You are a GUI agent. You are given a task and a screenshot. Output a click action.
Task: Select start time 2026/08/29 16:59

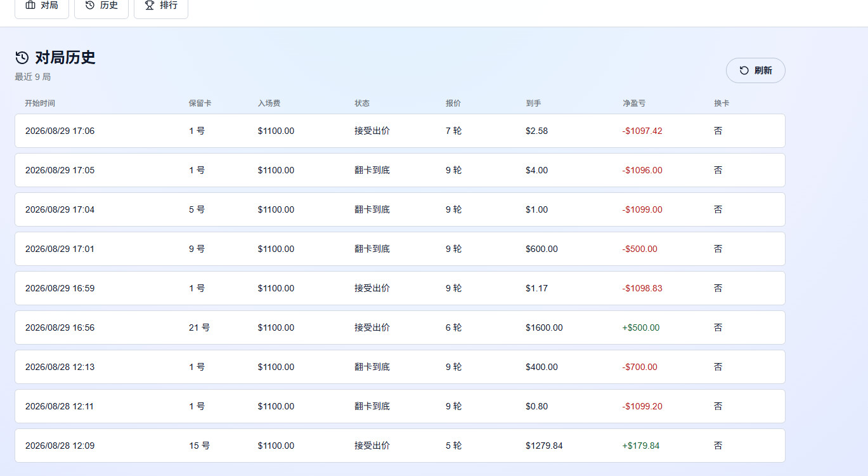60,288
